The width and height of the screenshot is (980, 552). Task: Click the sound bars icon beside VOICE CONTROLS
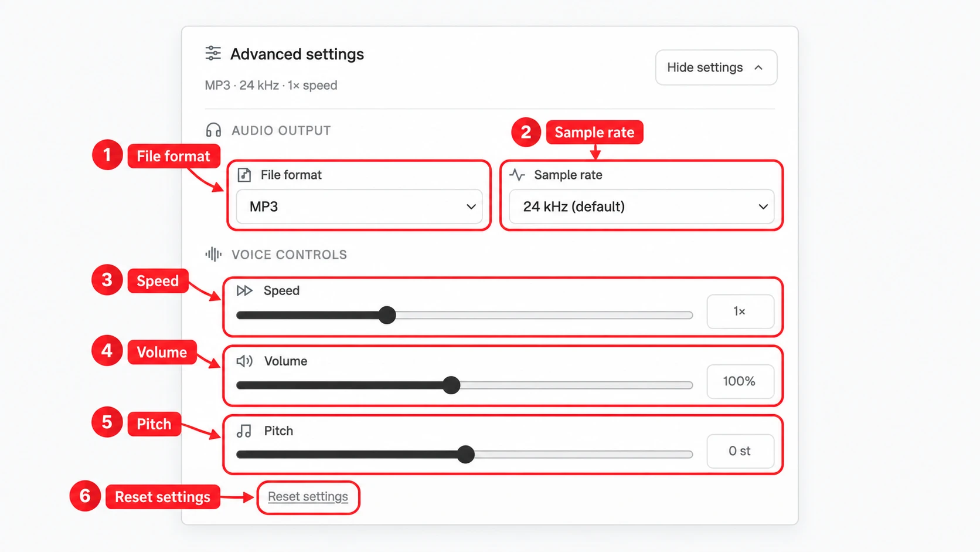(213, 254)
